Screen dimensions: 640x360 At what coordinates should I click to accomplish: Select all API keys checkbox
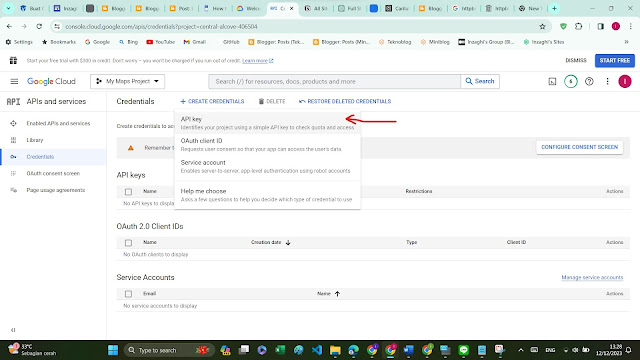(x=128, y=191)
